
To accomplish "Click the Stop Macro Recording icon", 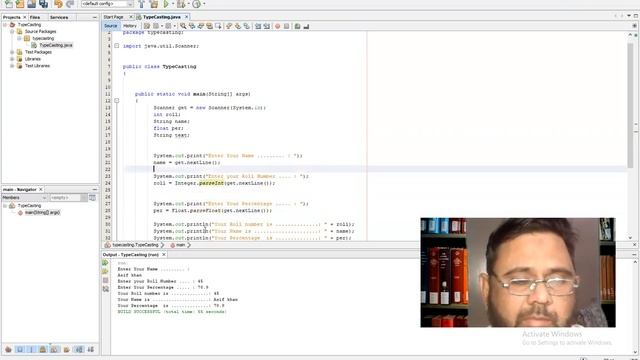I will [x=287, y=26].
